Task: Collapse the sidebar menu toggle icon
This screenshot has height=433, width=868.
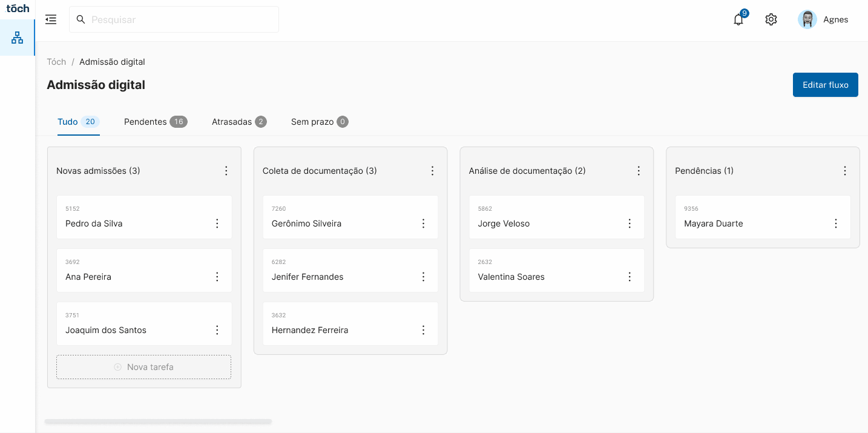Action: (51, 19)
